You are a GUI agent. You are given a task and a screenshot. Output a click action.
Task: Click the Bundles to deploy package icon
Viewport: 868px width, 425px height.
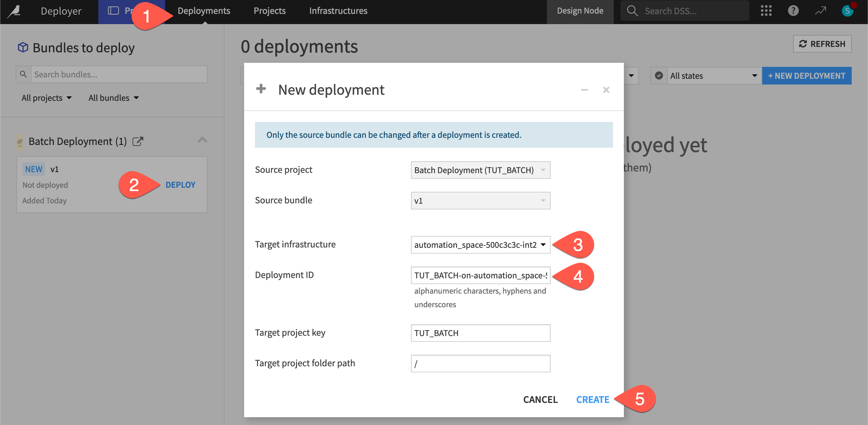click(22, 47)
